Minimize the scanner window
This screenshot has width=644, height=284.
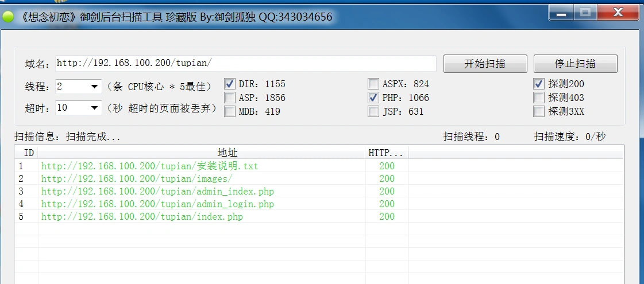coord(561,14)
